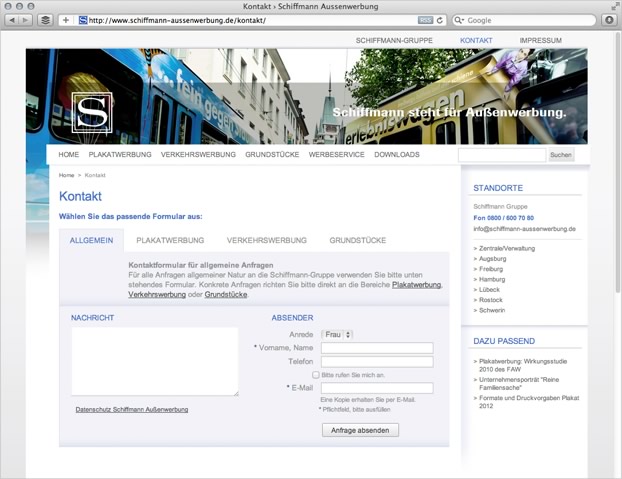Image resolution: width=622 pixels, height=479 pixels.
Task: Click the Vorname, Name input field
Action: (x=377, y=348)
